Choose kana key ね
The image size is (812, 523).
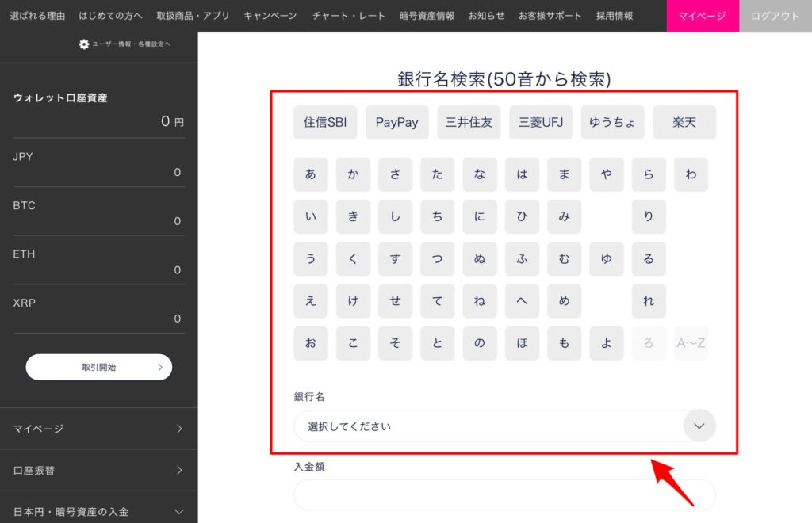coord(480,301)
